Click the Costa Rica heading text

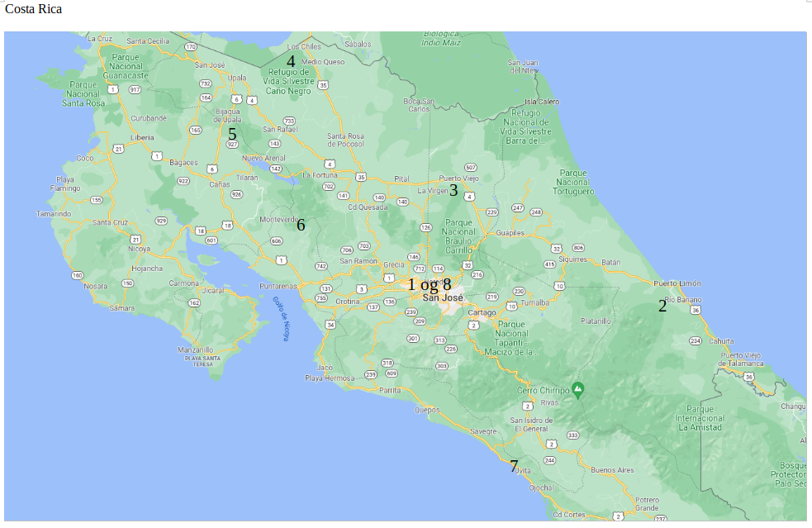pos(33,9)
